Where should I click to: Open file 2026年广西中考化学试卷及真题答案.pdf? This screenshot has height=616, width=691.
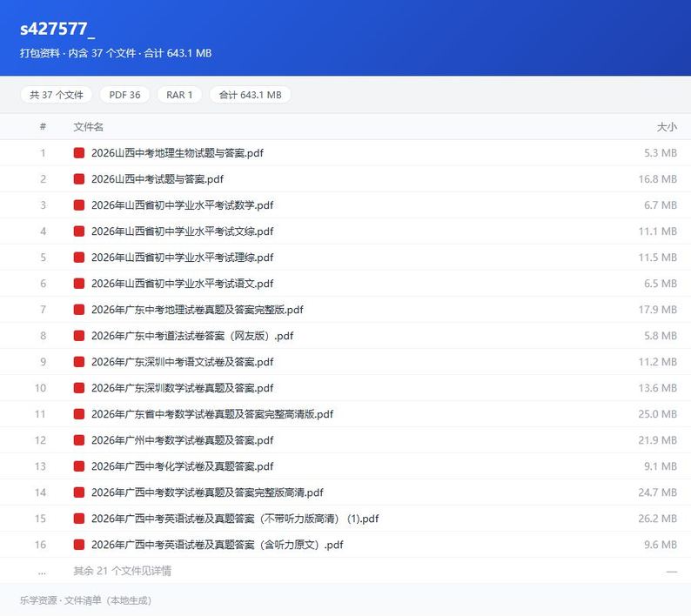pyautogui.click(x=182, y=466)
